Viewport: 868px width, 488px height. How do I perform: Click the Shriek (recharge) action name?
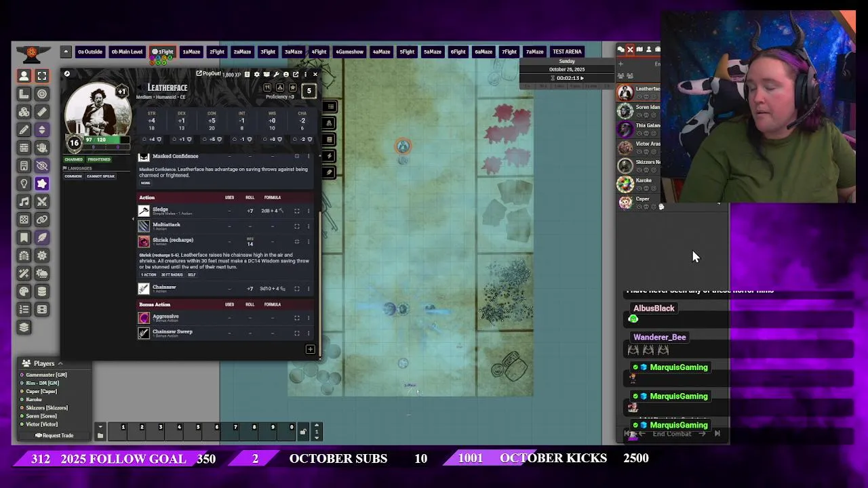point(173,240)
